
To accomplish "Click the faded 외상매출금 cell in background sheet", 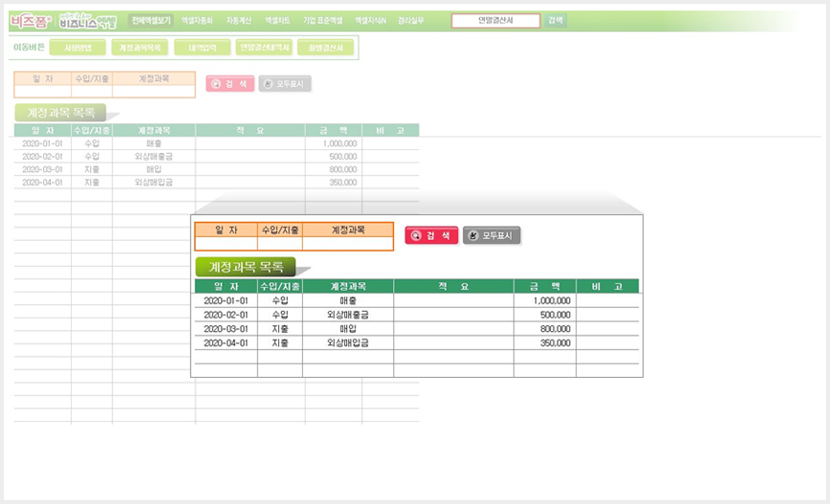I will (x=154, y=156).
